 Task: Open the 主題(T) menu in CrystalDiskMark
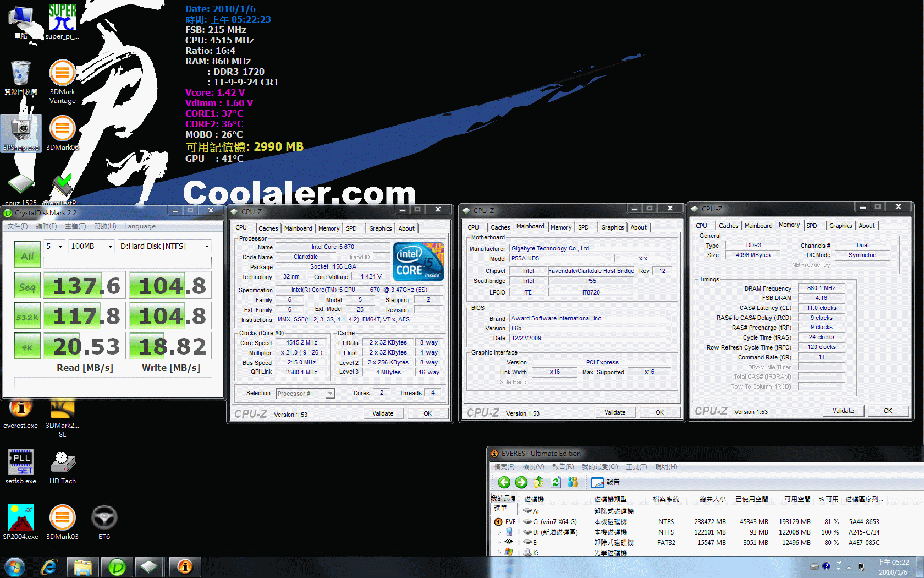(75, 226)
